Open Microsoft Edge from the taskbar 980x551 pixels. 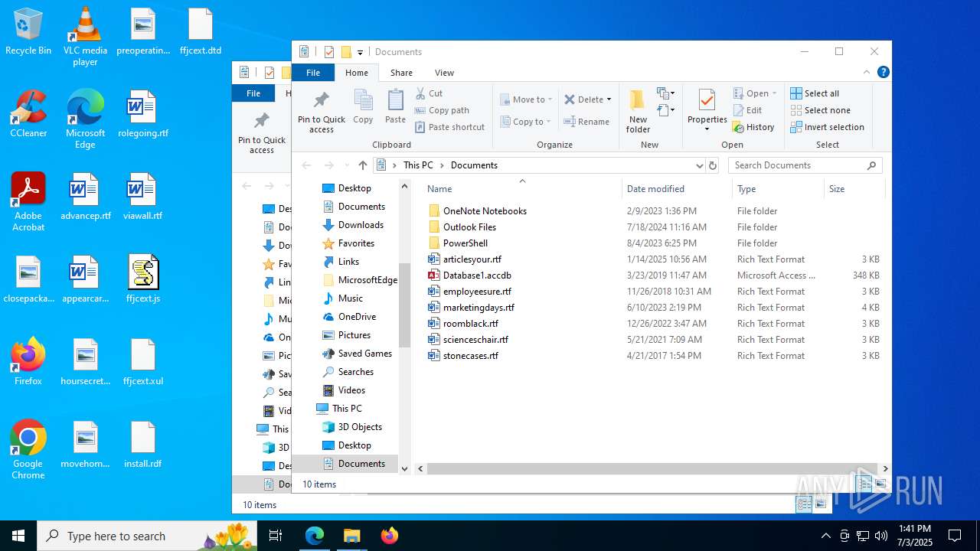pyautogui.click(x=315, y=536)
